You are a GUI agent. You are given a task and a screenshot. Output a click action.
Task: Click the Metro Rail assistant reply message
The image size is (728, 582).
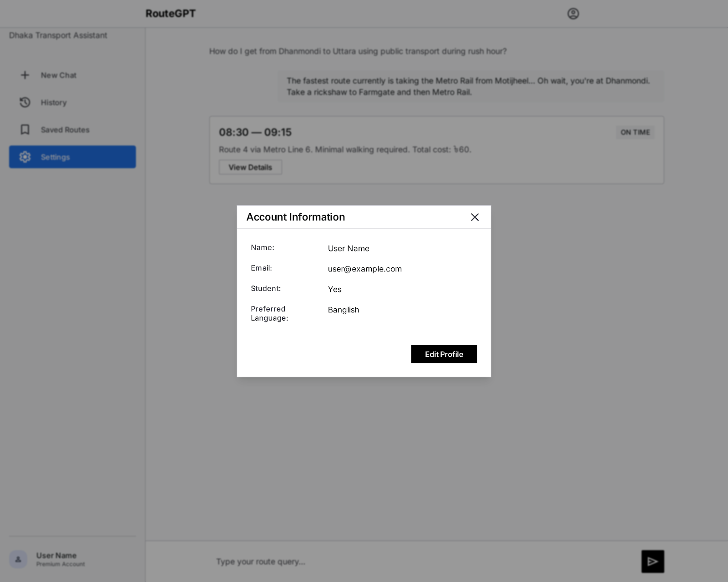point(471,86)
